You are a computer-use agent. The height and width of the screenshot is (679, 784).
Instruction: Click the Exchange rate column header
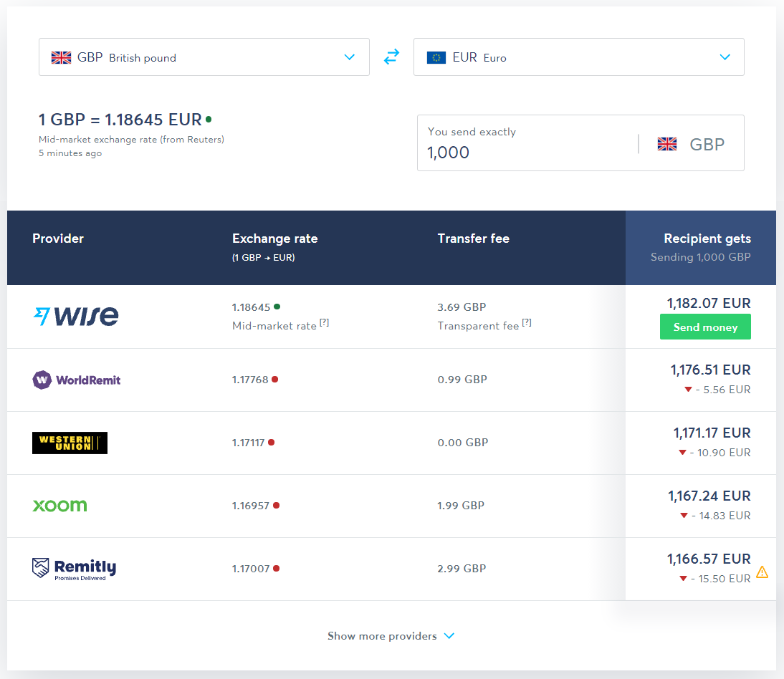click(275, 239)
